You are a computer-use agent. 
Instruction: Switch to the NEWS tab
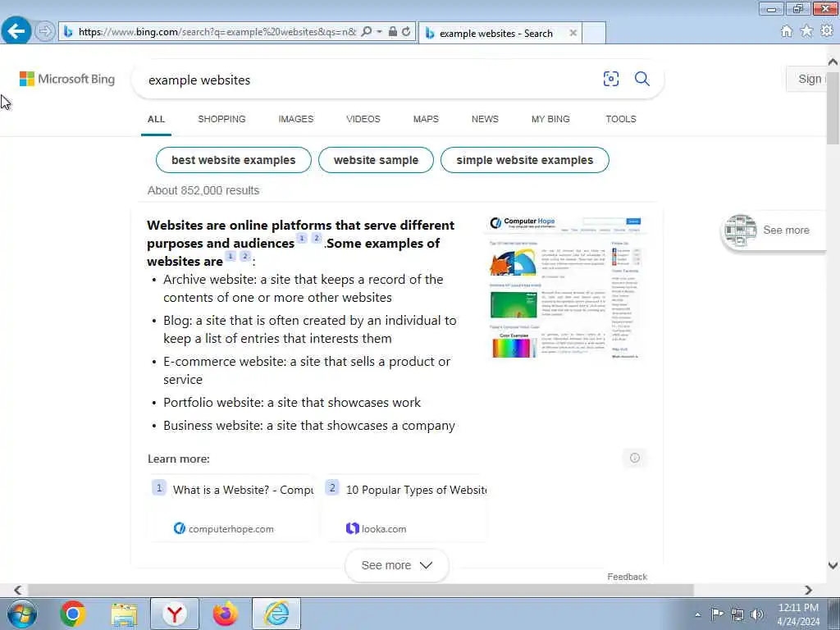click(x=485, y=119)
